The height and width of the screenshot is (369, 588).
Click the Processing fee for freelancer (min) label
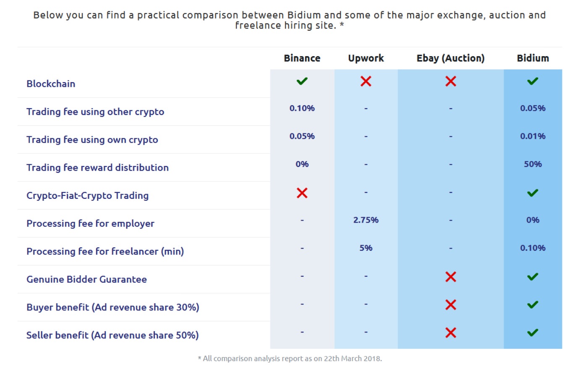coord(105,252)
